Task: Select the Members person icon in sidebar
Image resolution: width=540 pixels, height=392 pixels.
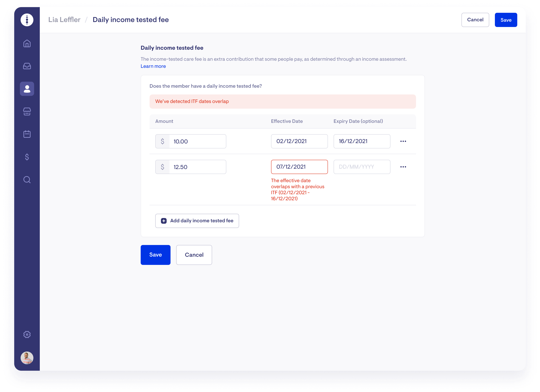Action: click(27, 89)
